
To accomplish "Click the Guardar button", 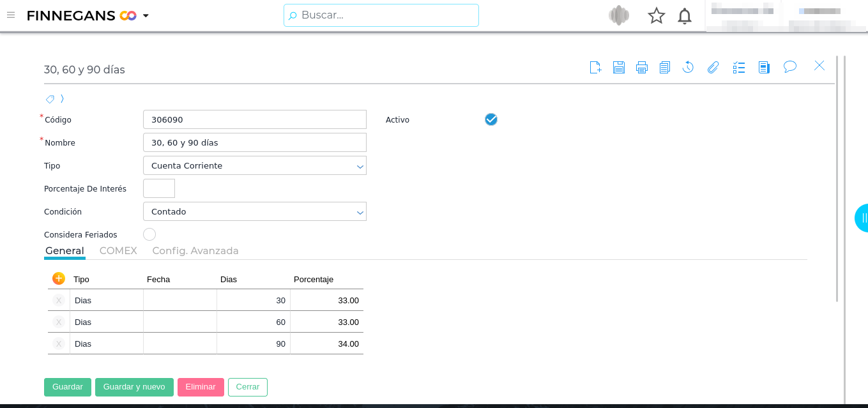I will click(x=68, y=387).
